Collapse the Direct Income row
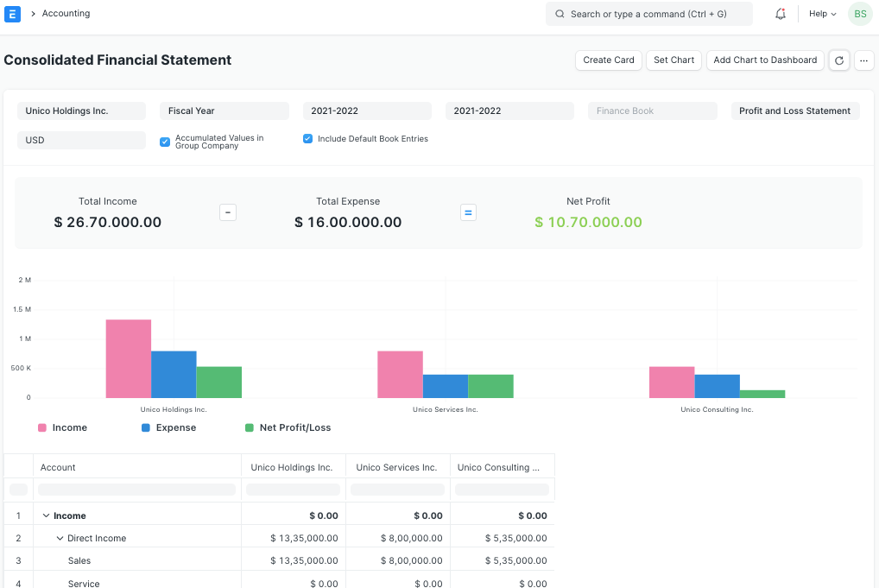This screenshot has width=879, height=588. 59,537
